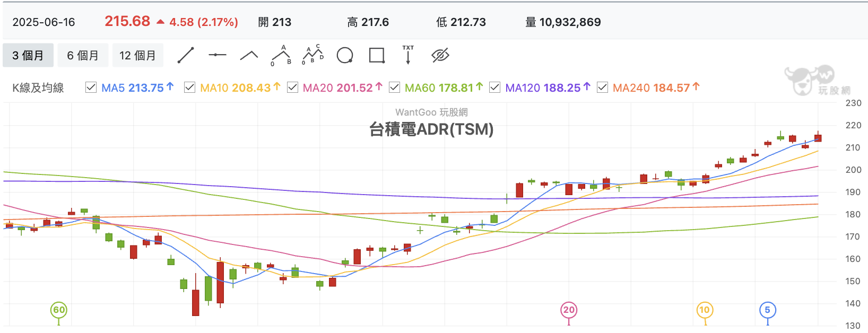868x333 pixels.
Task: Click the MA60 178.81 value label
Action: [444, 87]
